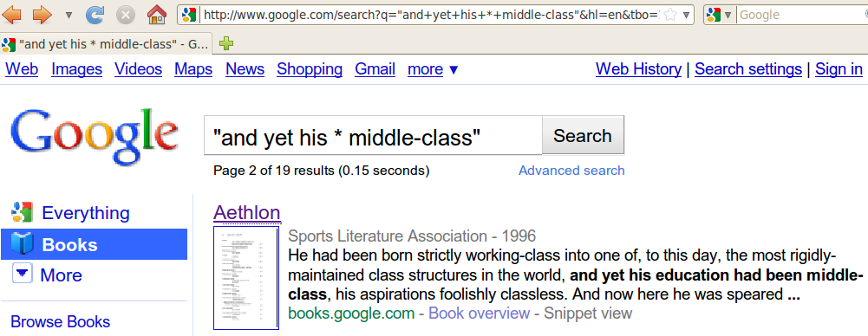Screen dimensions: 868x336
Task: Click the Google favicon in address bar
Action: (189, 15)
